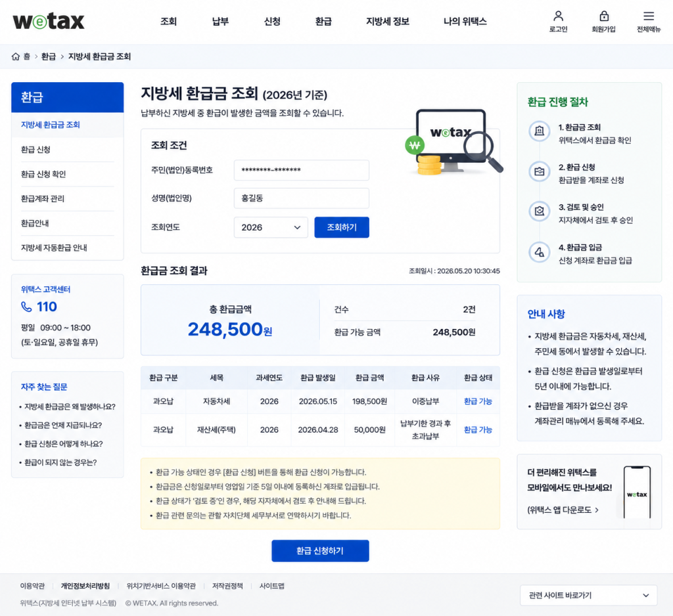Click the 198,500원 amount cell
The width and height of the screenshot is (673, 616).
tap(369, 401)
